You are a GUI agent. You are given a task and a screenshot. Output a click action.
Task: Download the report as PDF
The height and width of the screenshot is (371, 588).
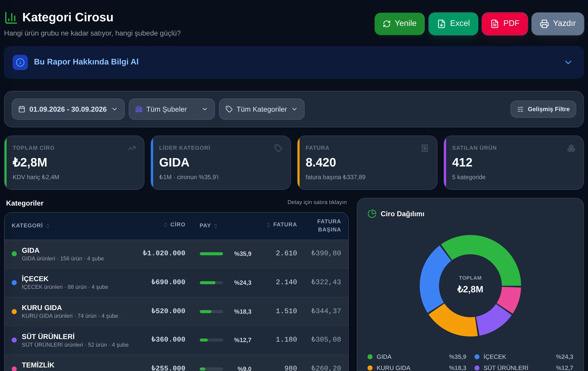coord(505,24)
